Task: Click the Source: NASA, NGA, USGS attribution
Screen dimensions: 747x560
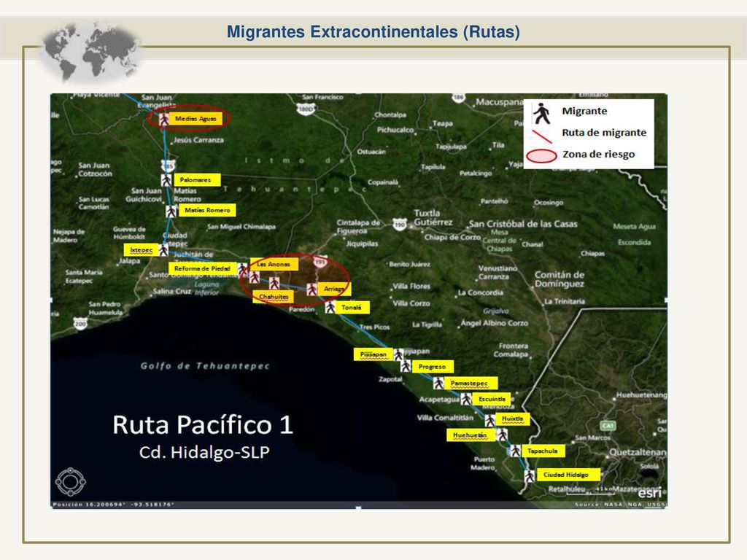Action: tap(619, 505)
